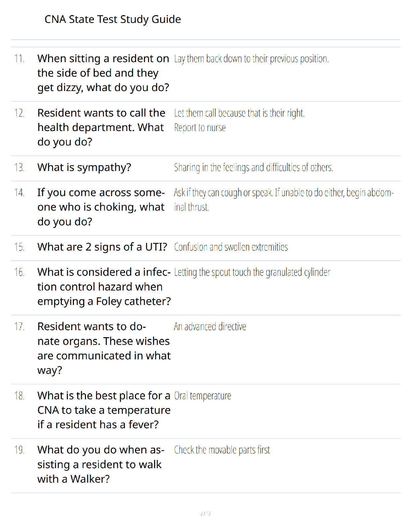The image size is (411, 532).
Task: Click answer 'Lay them back down to their previous position'
Action: pos(251,59)
